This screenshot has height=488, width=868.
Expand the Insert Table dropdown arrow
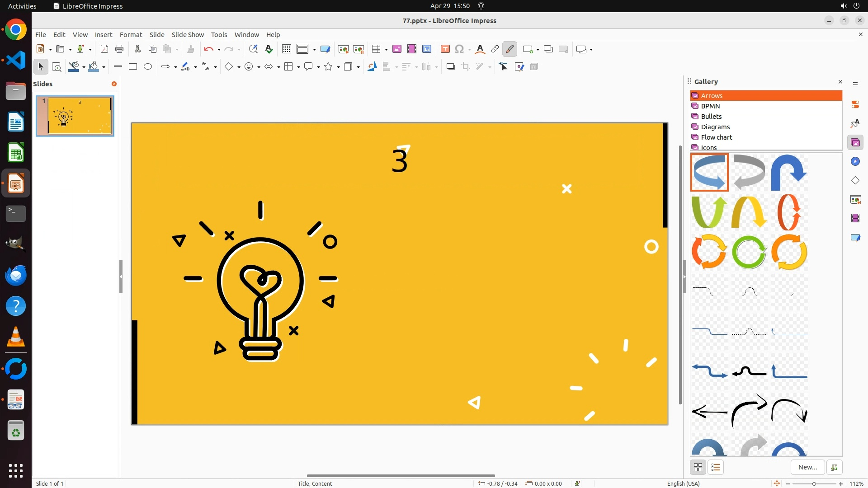pos(387,50)
